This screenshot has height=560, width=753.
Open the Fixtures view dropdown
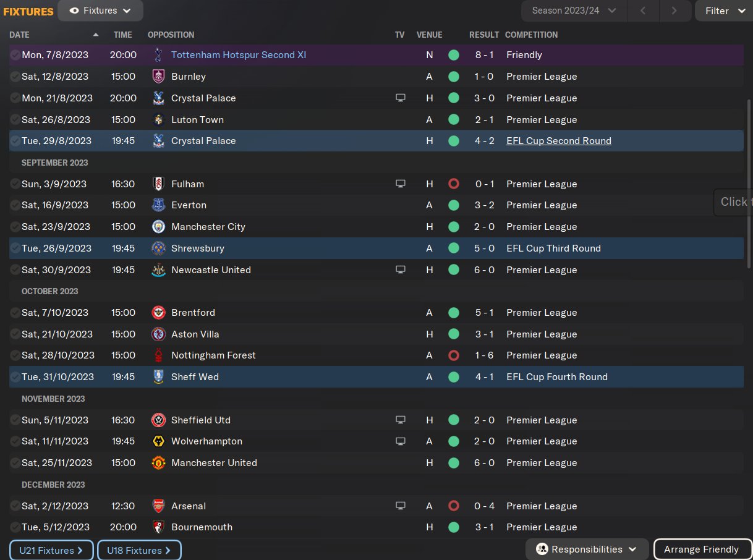tap(100, 11)
